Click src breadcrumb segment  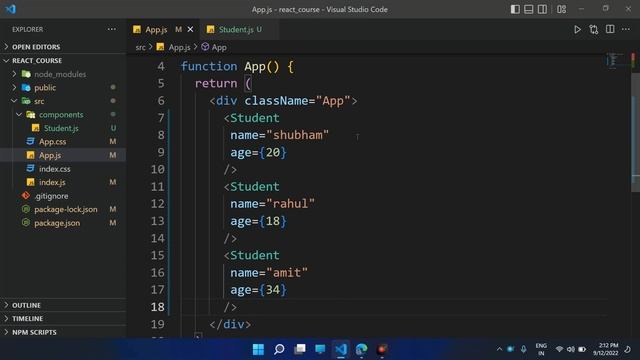click(140, 47)
